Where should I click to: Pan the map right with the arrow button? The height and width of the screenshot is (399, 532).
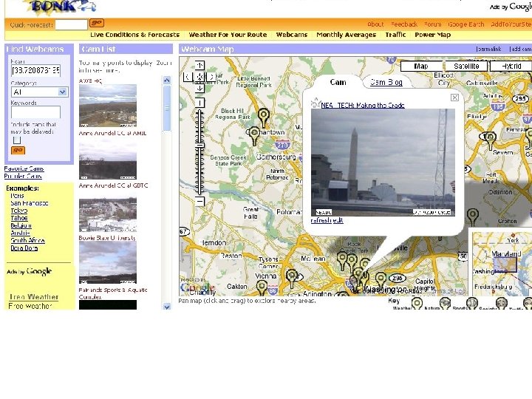(211, 77)
